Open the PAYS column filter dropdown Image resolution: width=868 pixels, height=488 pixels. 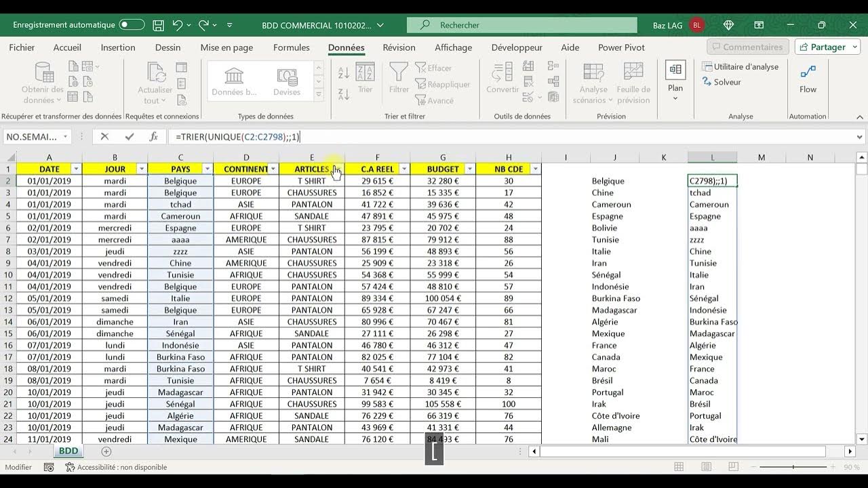(208, 169)
